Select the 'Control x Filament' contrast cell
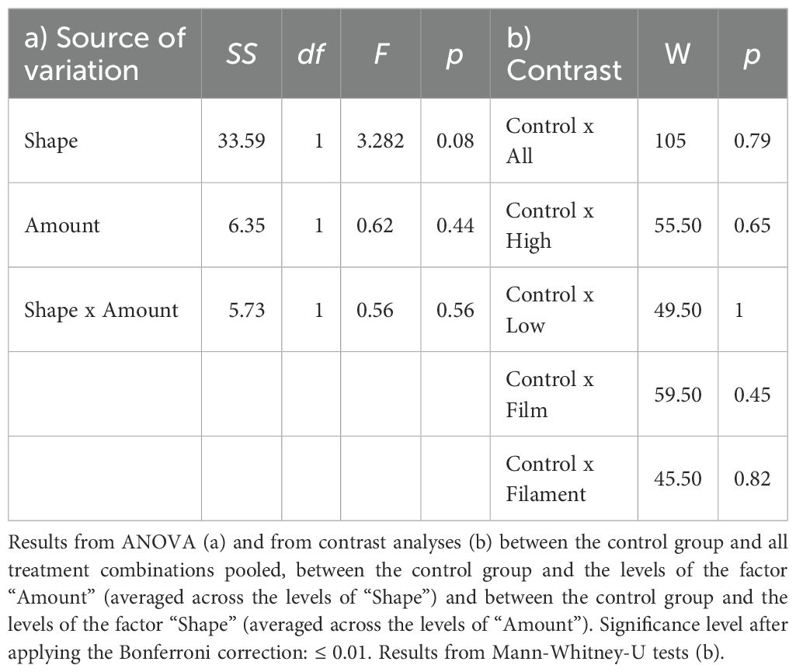Image resolution: width=796 pixels, height=672 pixels. (550, 479)
